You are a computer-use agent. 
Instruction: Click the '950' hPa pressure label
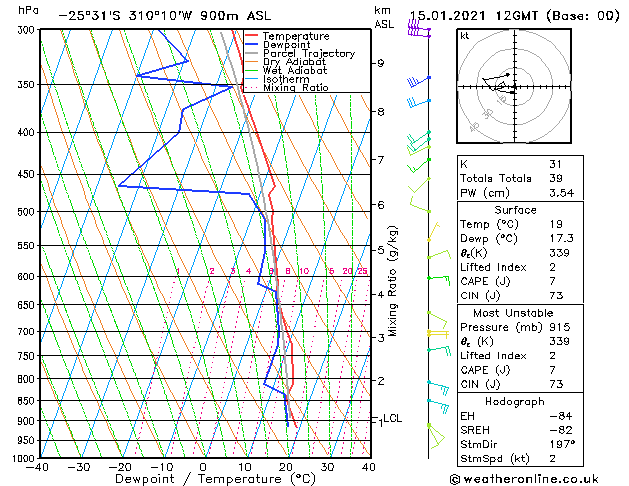28,440
